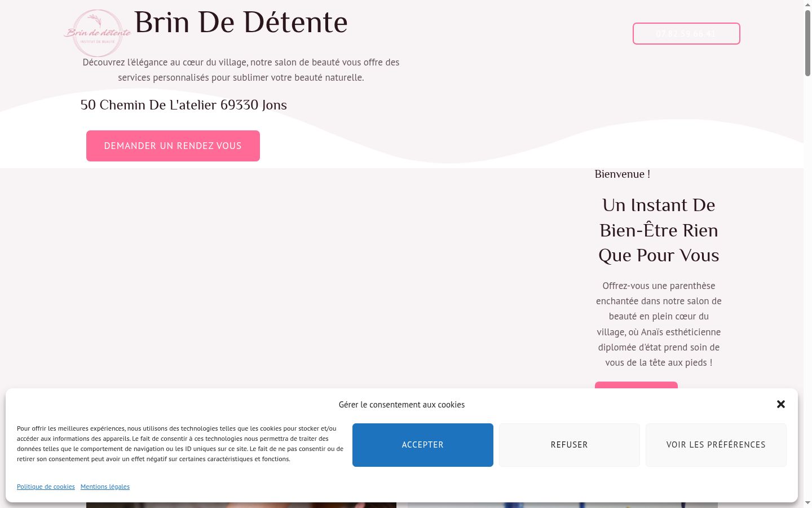The width and height of the screenshot is (812, 508).
Task: Click the Brin de détente logo
Action: pyautogui.click(x=98, y=33)
